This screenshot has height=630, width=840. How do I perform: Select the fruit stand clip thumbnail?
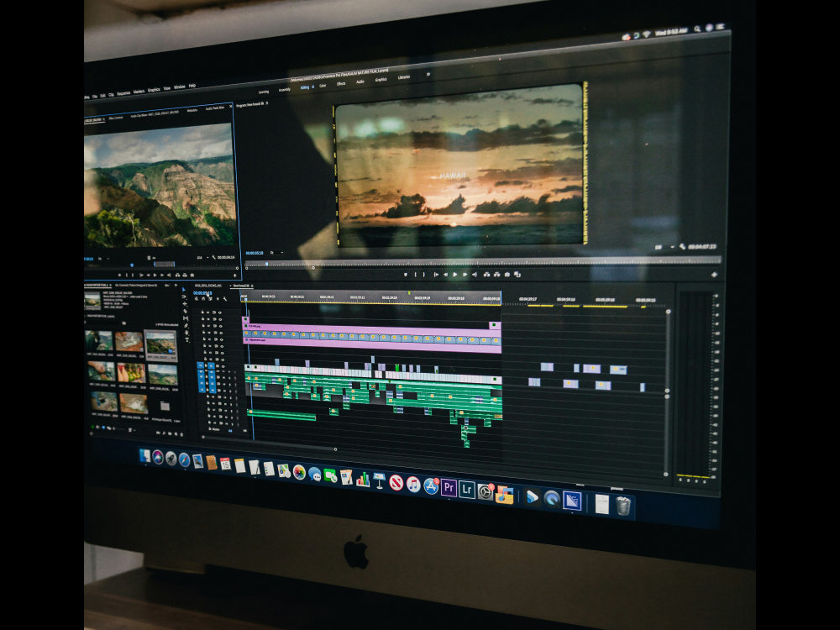[x=131, y=372]
